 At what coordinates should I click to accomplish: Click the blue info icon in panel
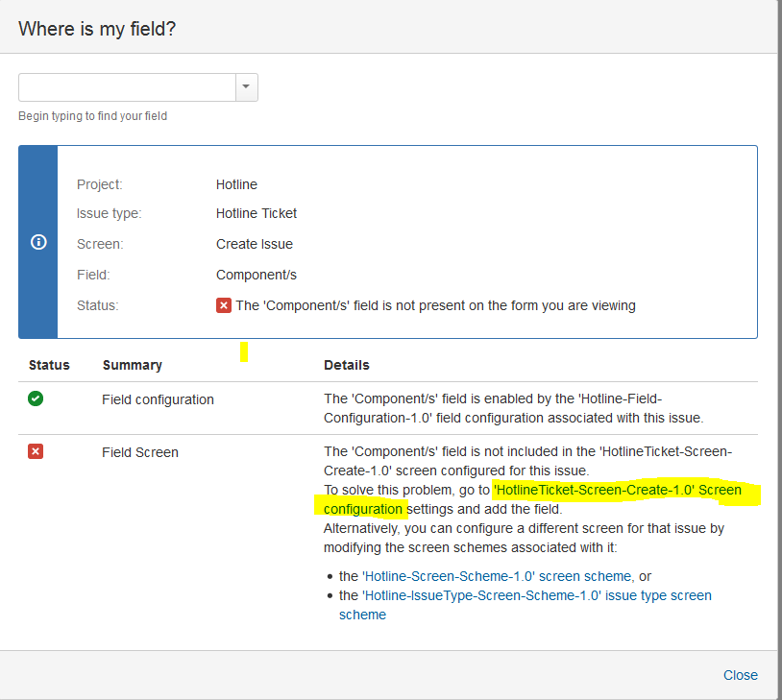coord(38,242)
